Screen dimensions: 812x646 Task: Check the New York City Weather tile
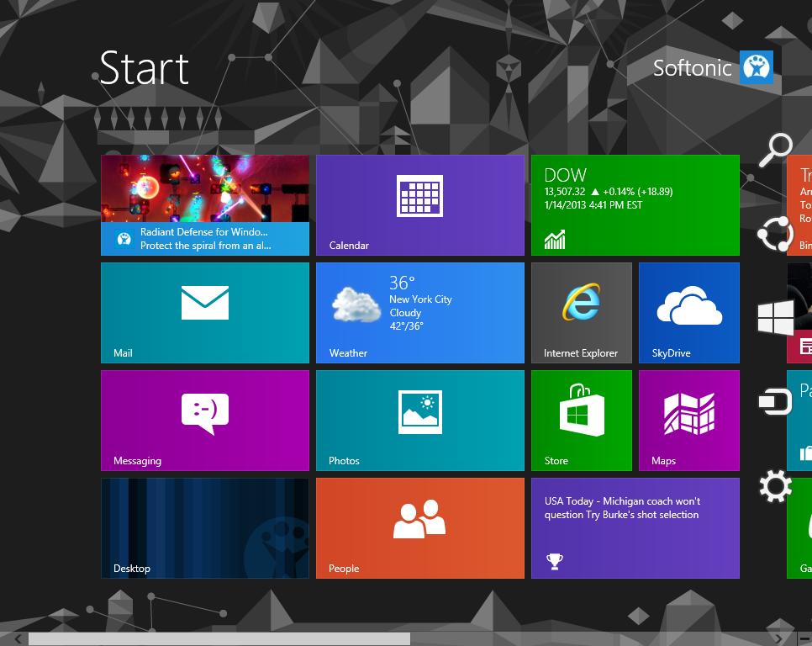pyautogui.click(x=419, y=312)
